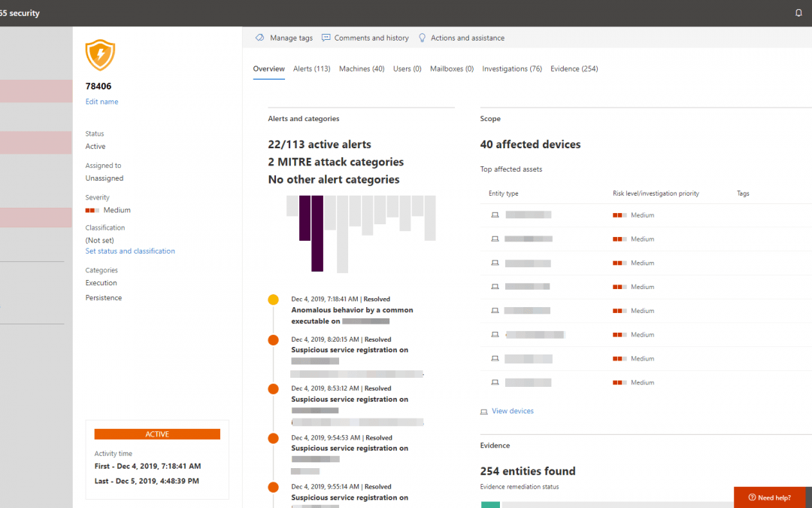Switch to the Investigations (76) tab
Screen dimensions: 812x508
click(x=512, y=68)
